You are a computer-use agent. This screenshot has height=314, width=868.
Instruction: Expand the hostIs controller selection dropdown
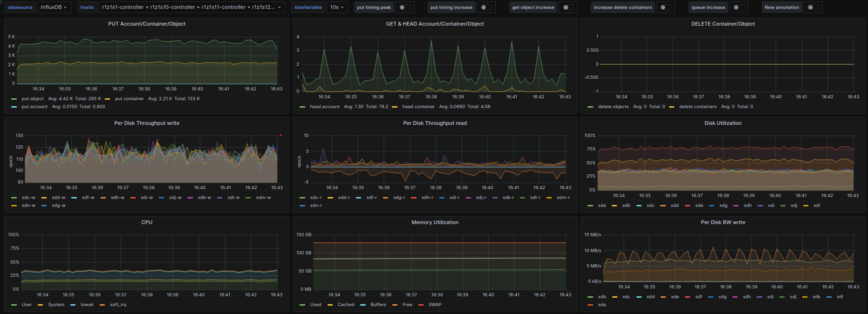191,7
